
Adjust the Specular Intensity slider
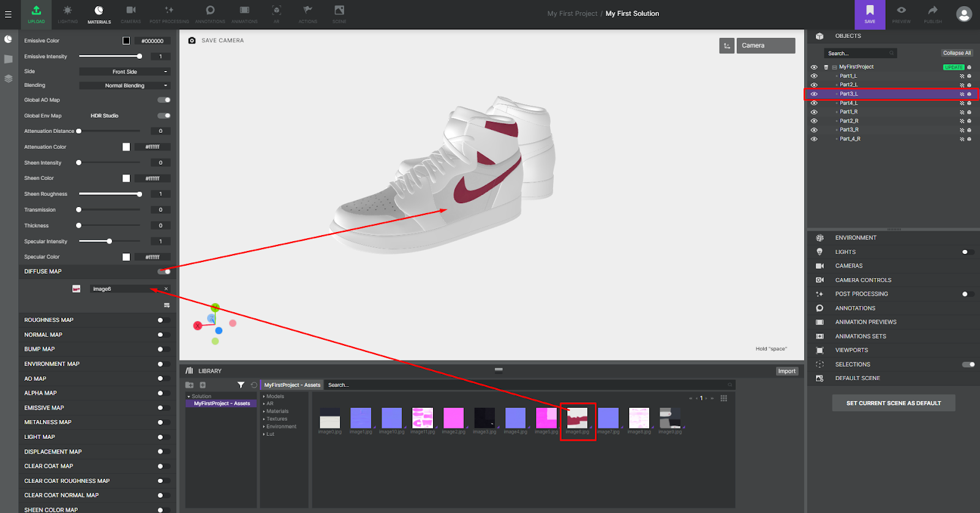110,241
